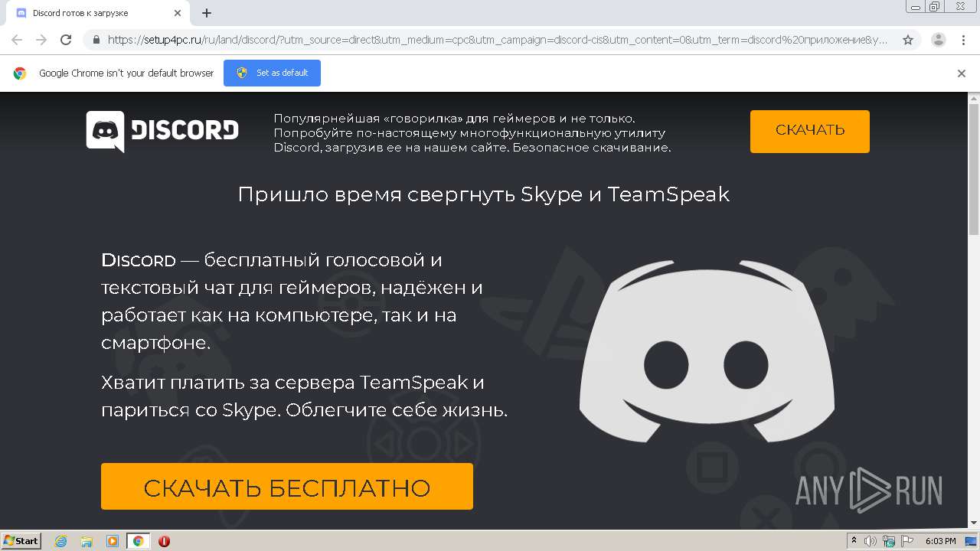
Task: Show hidden system tray icons
Action: point(854,541)
